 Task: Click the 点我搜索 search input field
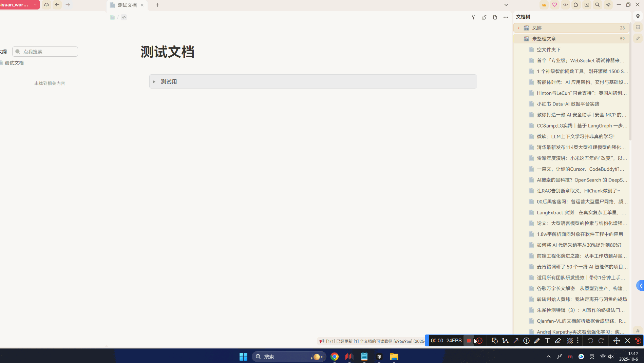[45, 51]
